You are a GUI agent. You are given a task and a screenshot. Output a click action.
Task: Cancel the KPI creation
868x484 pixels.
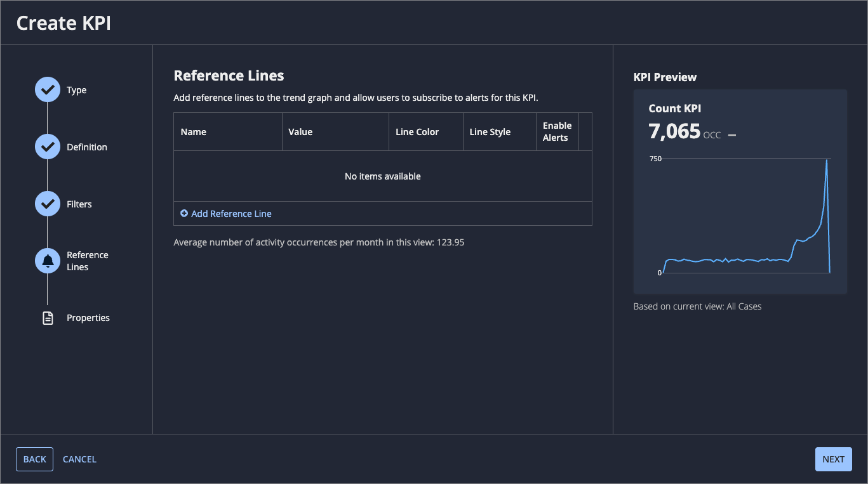click(x=79, y=459)
